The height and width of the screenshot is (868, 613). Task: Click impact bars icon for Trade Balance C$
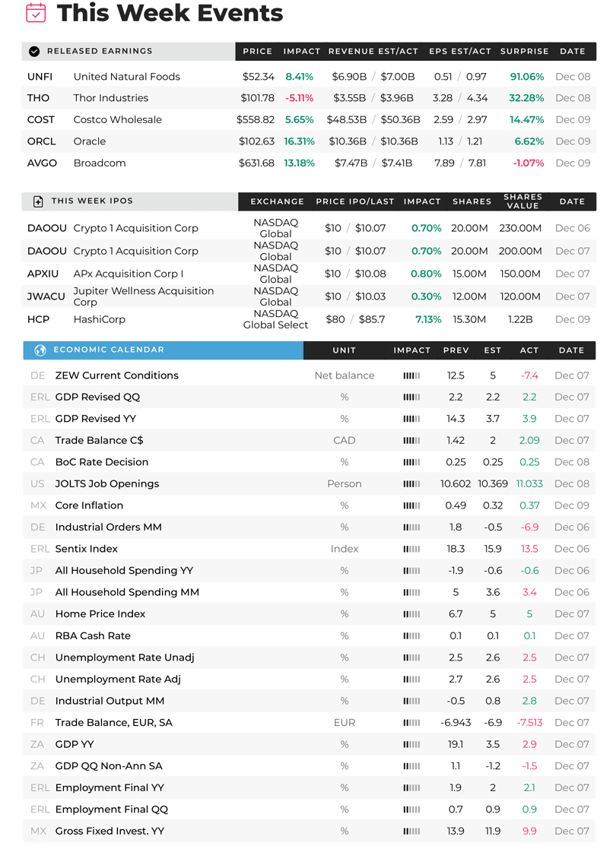point(411,441)
